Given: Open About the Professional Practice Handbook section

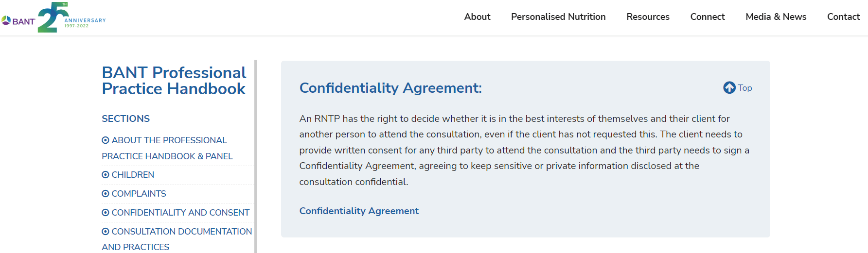Looking at the screenshot, I should [x=167, y=148].
